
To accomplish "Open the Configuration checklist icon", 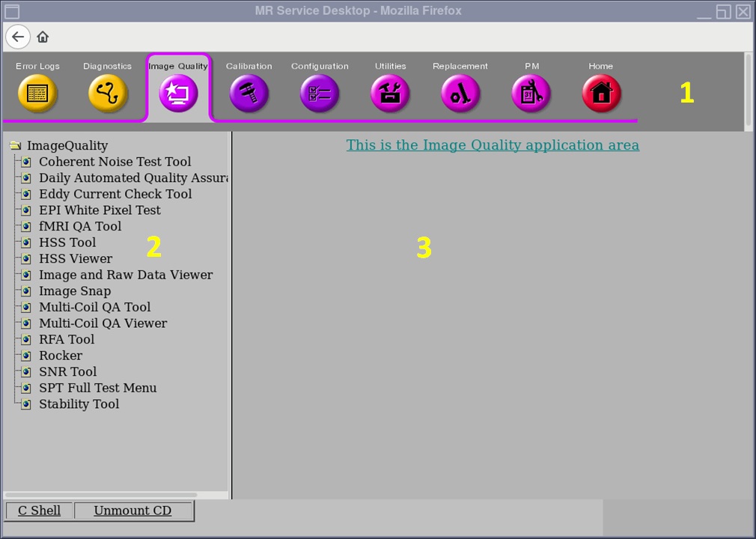I will pyautogui.click(x=320, y=94).
